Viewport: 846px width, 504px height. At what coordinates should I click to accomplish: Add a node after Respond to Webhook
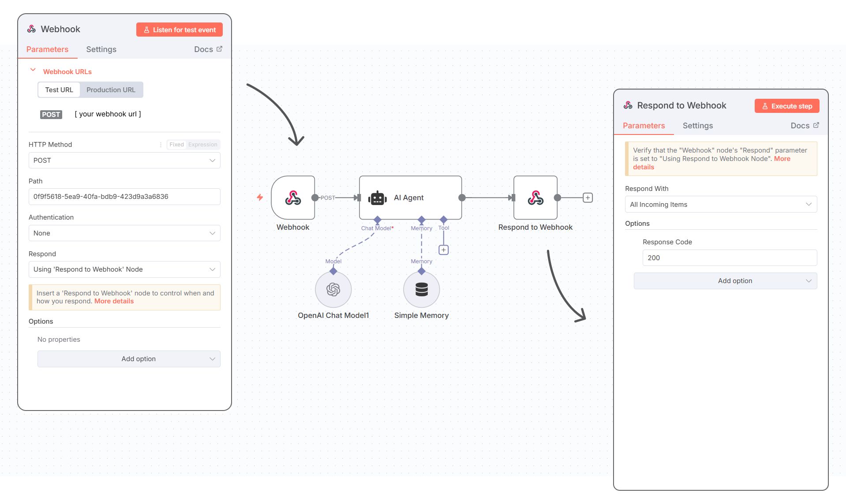(x=588, y=198)
